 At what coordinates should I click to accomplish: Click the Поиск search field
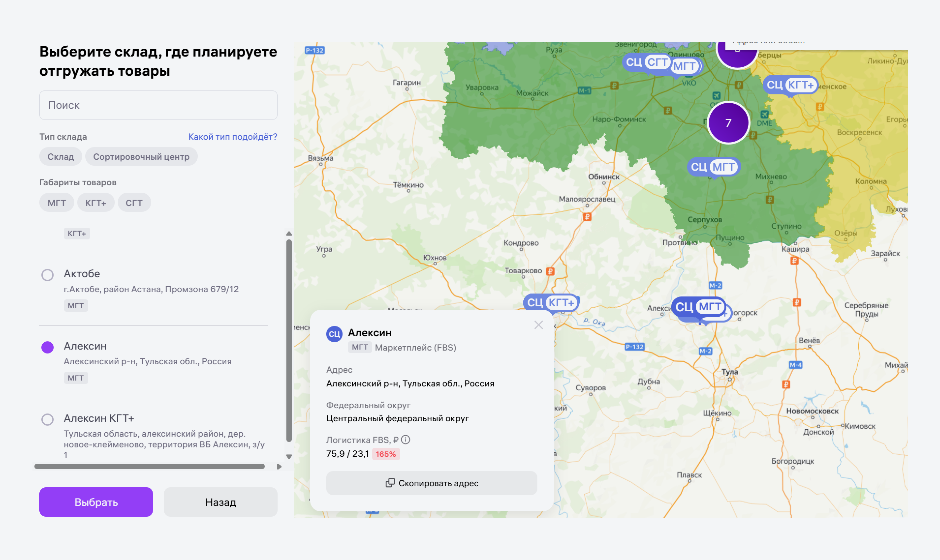158,105
